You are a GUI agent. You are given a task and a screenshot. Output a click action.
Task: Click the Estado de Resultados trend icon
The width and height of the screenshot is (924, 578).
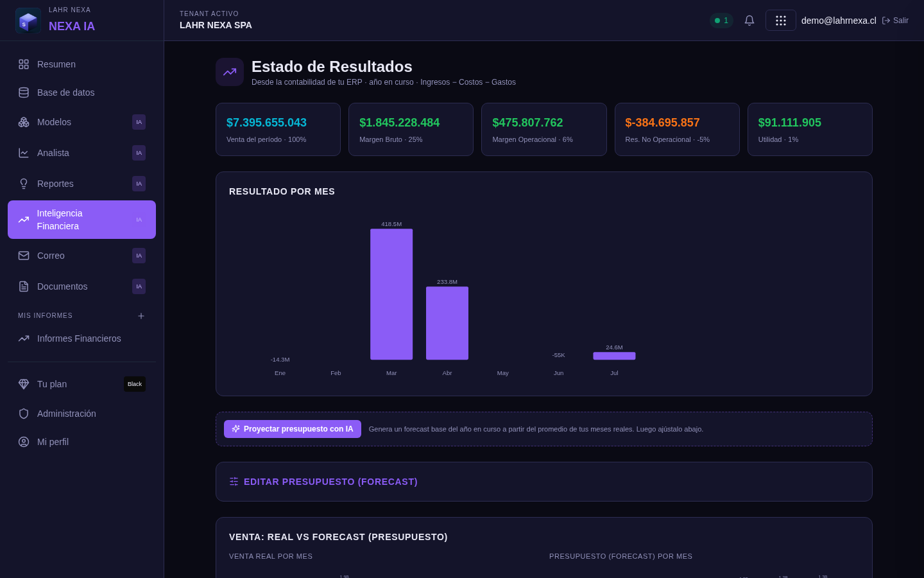230,72
